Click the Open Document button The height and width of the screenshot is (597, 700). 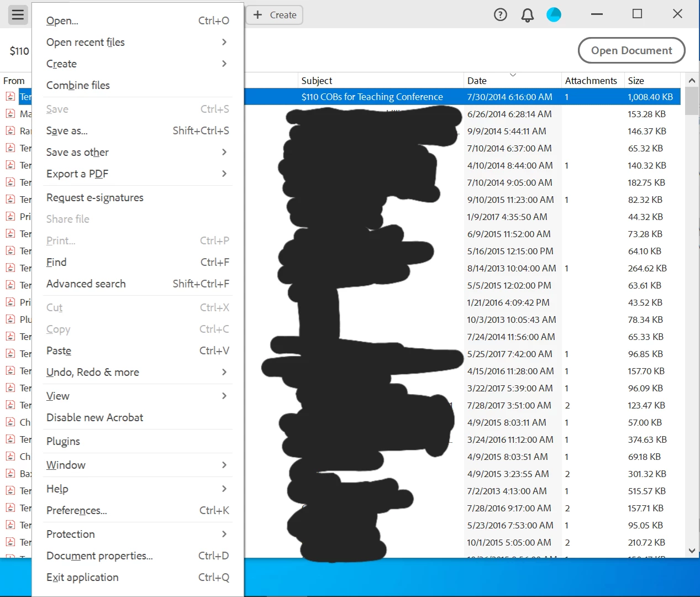click(631, 50)
